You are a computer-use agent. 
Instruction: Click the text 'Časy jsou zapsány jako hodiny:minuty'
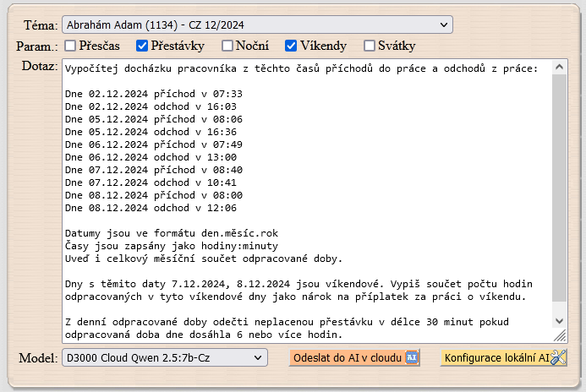(172, 246)
